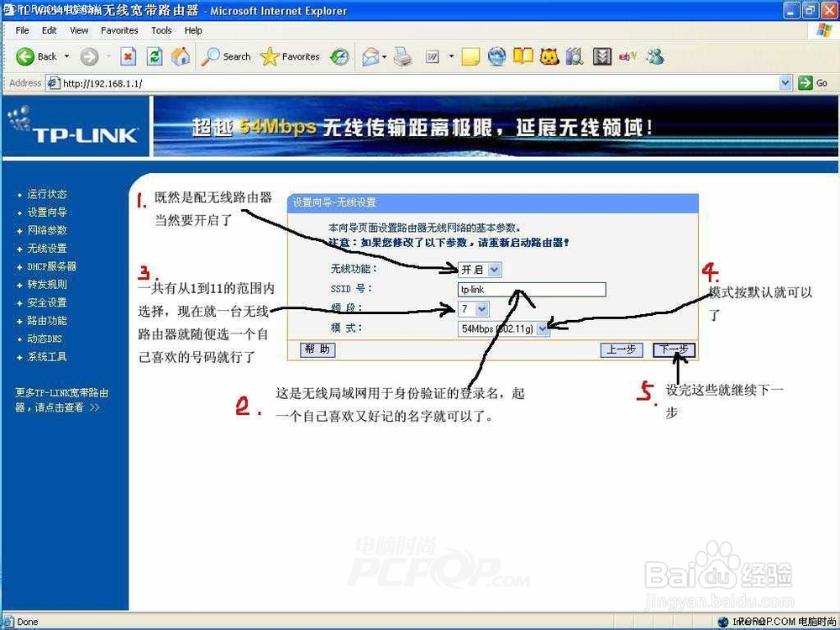The height and width of the screenshot is (630, 840).
Task: Go to the Home page icon
Action: (x=181, y=56)
